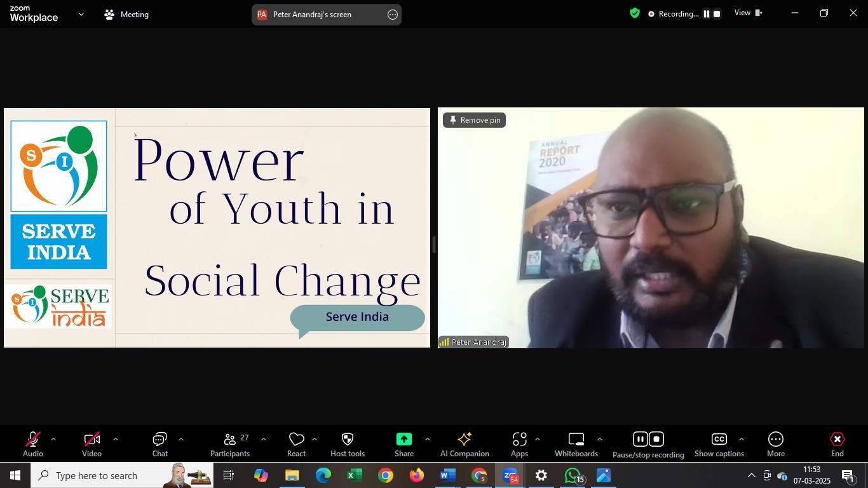Click green Share screen button
This screenshot has height=488, width=868.
[404, 444]
